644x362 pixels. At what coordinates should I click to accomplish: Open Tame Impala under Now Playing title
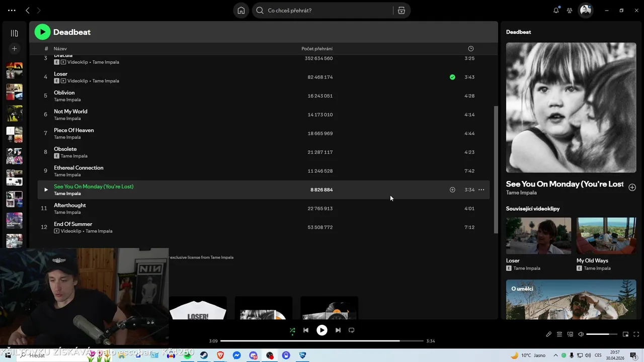point(521,193)
